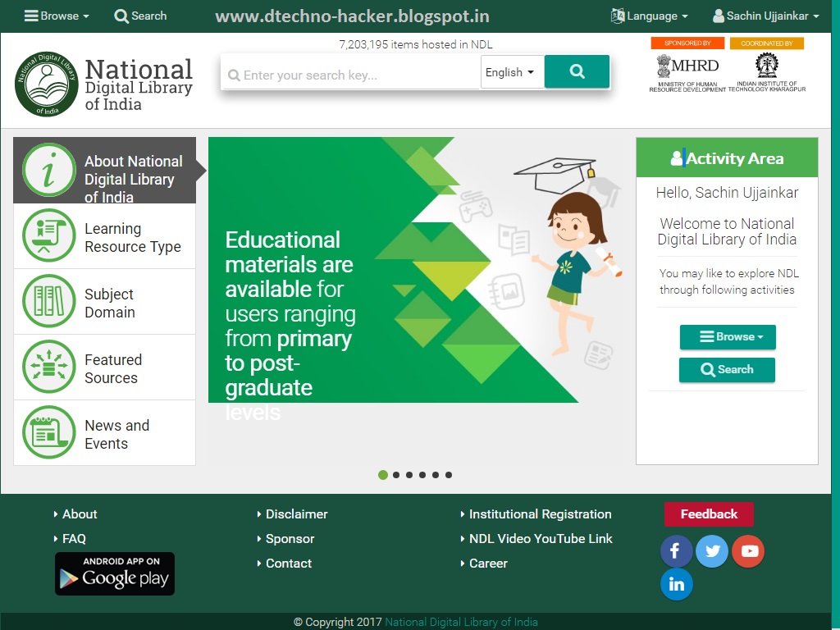Open the Institutional Registration link

click(540, 514)
